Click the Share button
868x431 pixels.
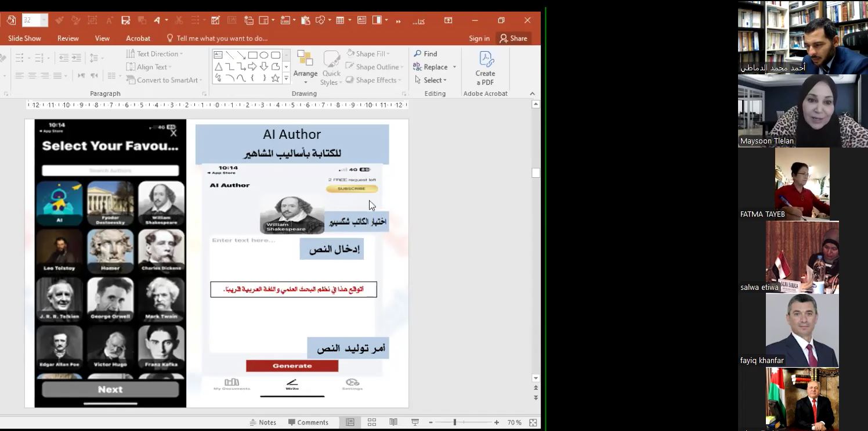pyautogui.click(x=513, y=38)
